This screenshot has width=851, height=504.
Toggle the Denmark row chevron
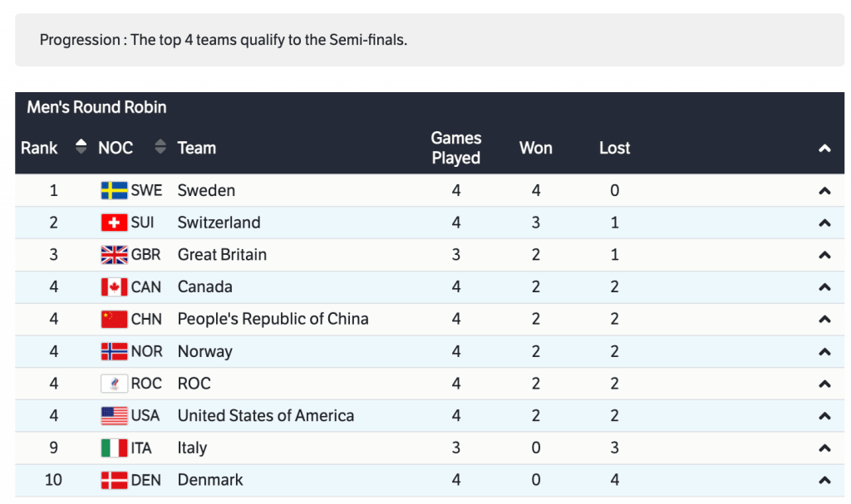click(x=824, y=480)
